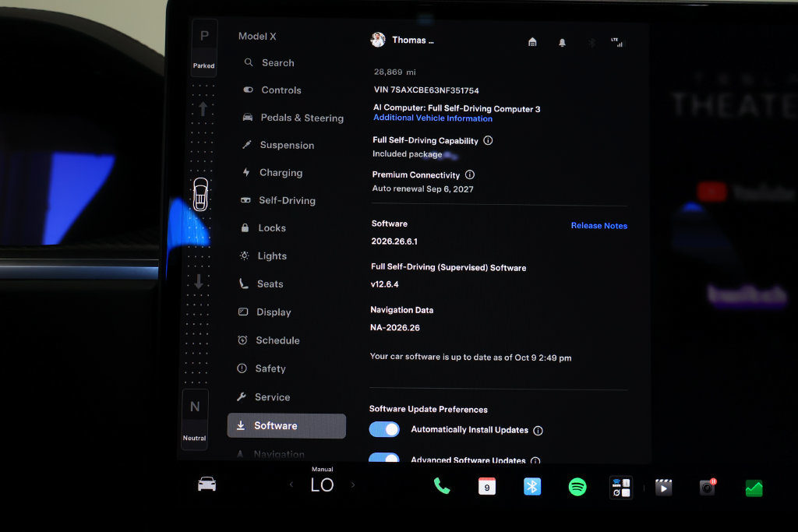Launch the Spotify app
798x532 pixels.
click(x=577, y=487)
